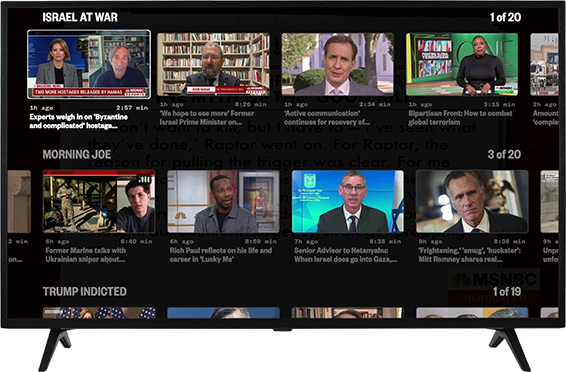Click title 'Former Marine talks with Ukrainian sniper'
Screen dimensions: 566x372
[x=86, y=255]
